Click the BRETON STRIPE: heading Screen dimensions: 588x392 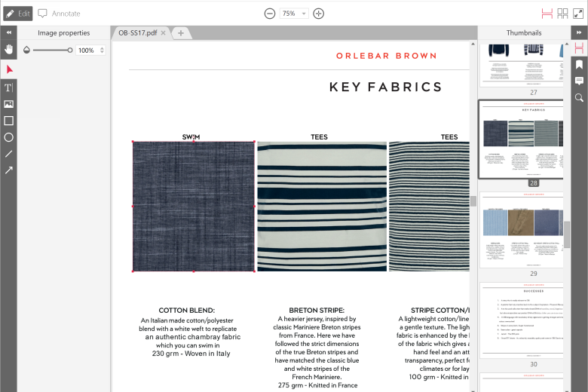[x=317, y=311]
